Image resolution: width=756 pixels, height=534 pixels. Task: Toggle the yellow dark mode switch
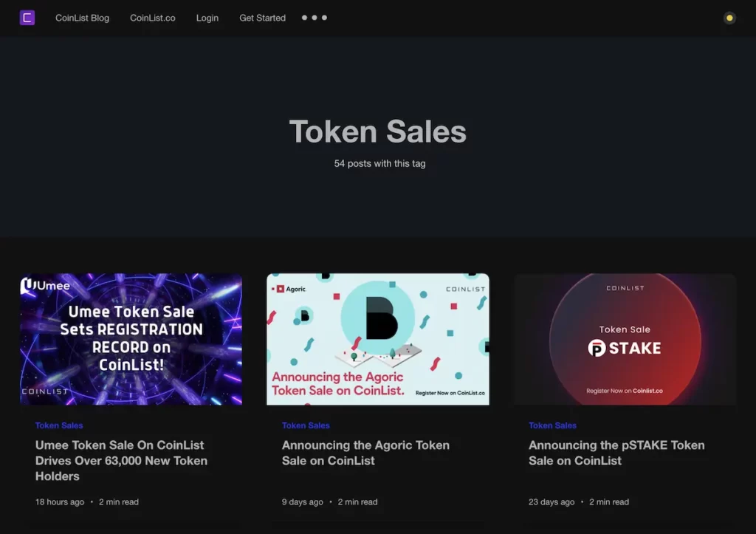point(729,18)
